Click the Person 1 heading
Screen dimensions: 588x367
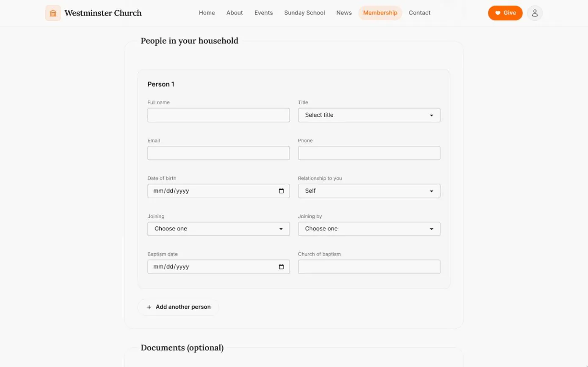coord(161,84)
